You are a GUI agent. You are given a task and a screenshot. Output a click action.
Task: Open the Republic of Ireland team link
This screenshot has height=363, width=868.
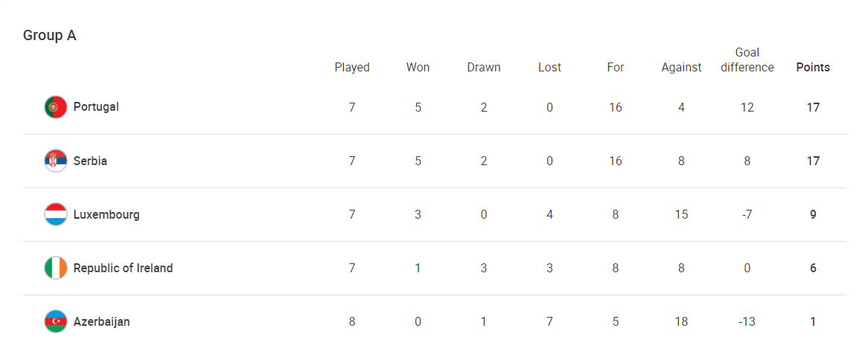[123, 269]
